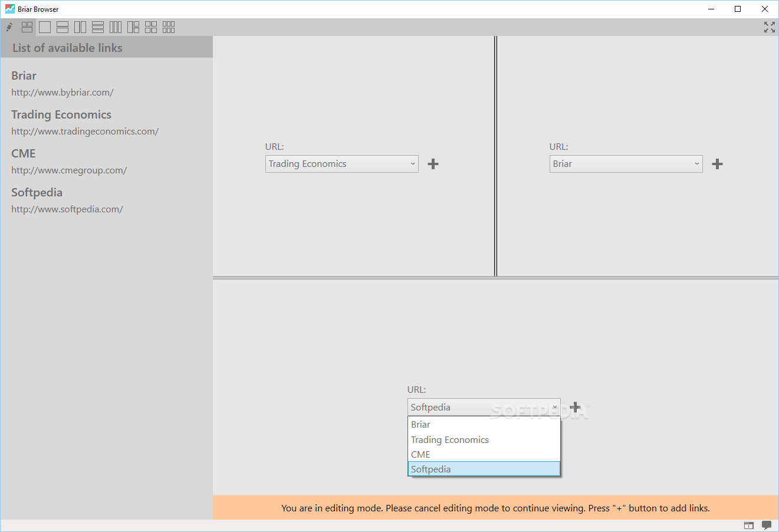The image size is (779, 532).
Task: Select the three-by-two grid layout
Action: (x=169, y=27)
